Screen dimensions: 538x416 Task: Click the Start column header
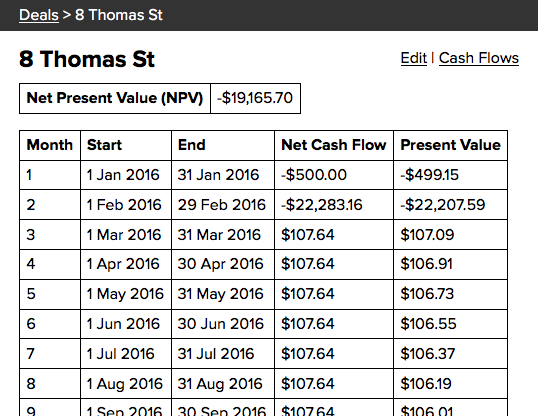(x=126, y=145)
